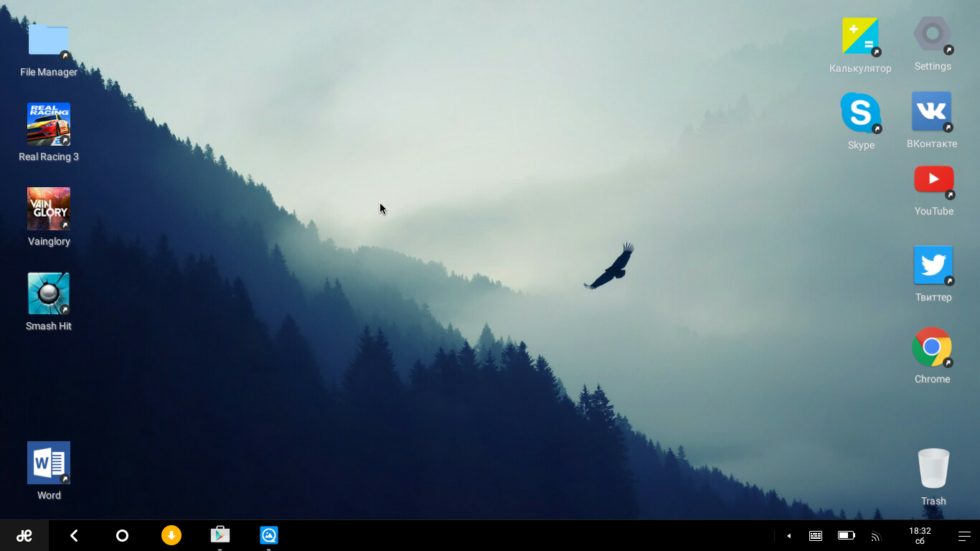This screenshot has width=980, height=551.
Task: Open Калькулятор app icon
Action: tap(860, 37)
